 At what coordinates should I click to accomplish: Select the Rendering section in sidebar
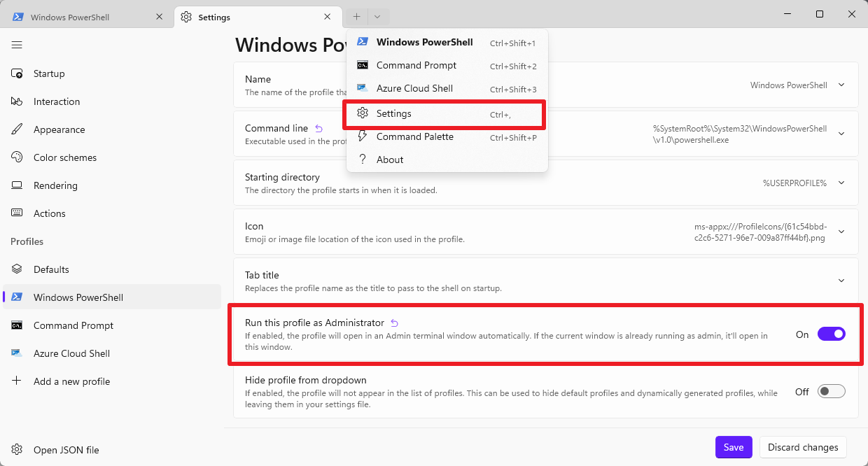[x=57, y=185]
